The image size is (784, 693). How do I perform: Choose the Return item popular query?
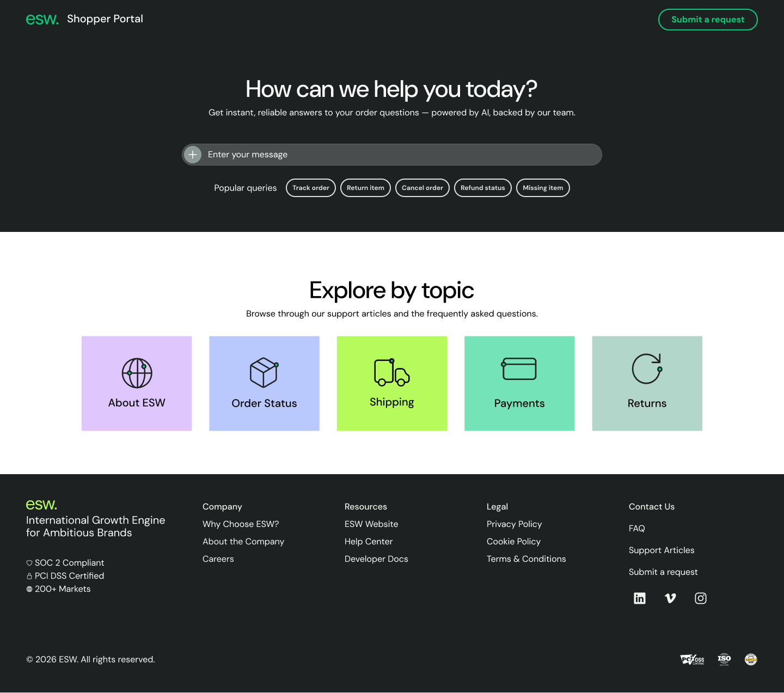click(365, 188)
